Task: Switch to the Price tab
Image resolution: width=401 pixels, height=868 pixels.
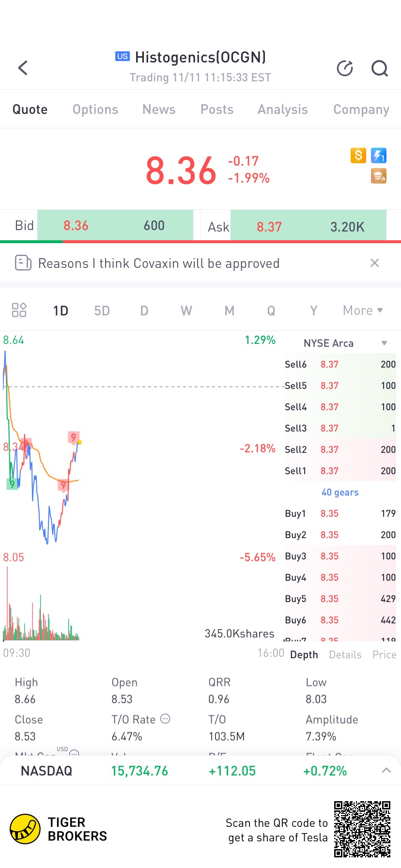Action: pos(385,655)
